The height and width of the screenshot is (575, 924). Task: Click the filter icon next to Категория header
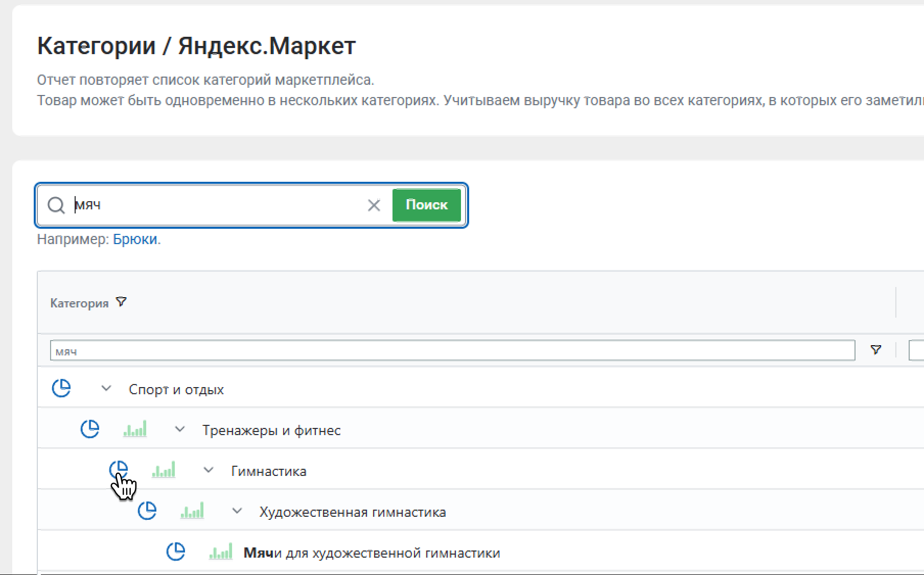[x=121, y=302]
